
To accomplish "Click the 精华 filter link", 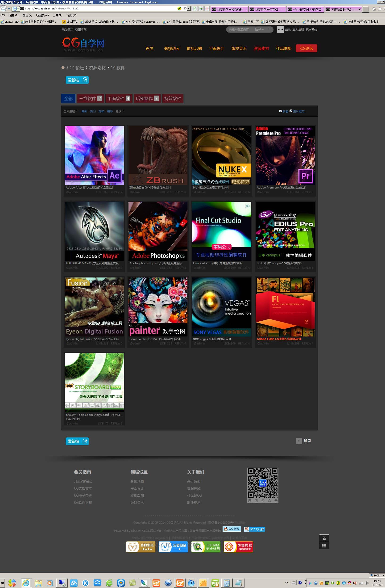I will pyautogui.click(x=110, y=111).
